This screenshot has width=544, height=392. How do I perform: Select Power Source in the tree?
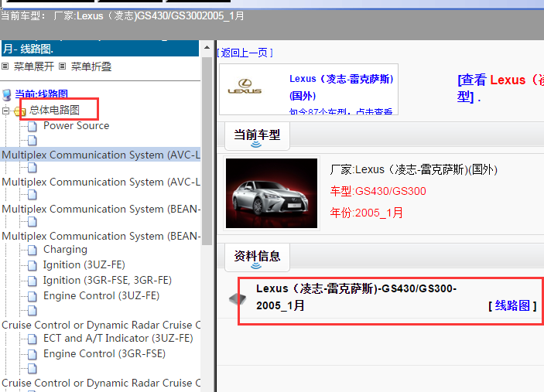point(77,125)
